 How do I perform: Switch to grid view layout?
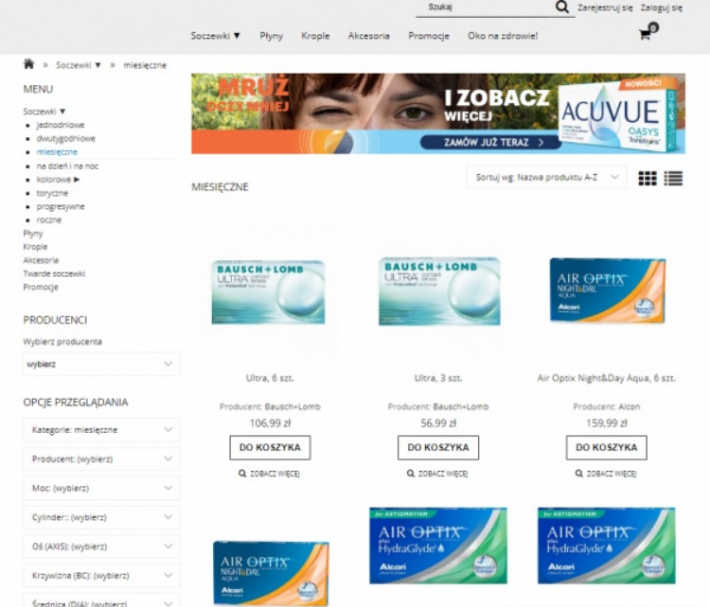click(x=648, y=178)
